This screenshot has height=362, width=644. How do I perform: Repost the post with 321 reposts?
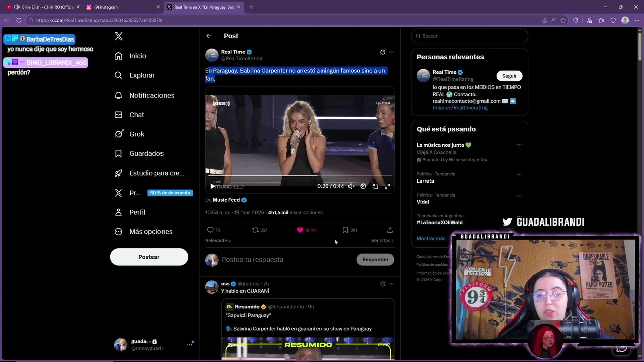(x=260, y=230)
